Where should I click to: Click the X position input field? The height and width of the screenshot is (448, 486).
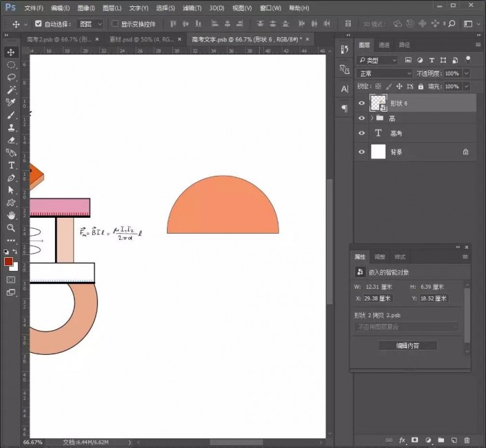tap(378, 298)
